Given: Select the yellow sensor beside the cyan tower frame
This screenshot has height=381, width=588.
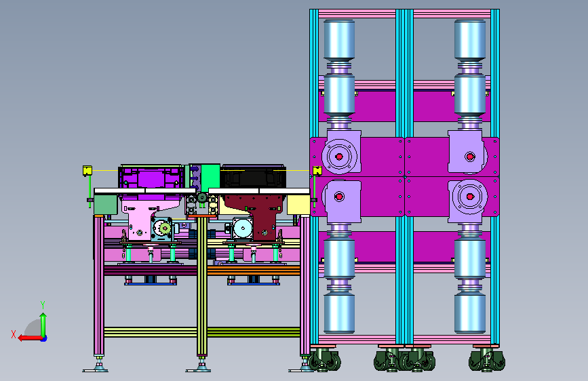Looking at the screenshot, I should [317, 171].
